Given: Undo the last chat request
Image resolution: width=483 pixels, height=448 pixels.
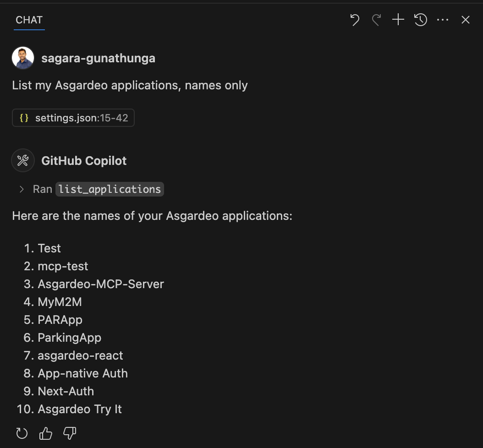Looking at the screenshot, I should pyautogui.click(x=355, y=20).
